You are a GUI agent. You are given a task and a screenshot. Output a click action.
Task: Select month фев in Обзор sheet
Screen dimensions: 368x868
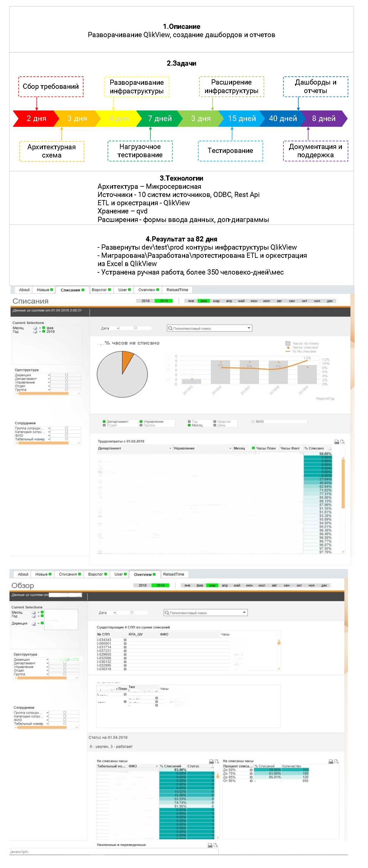pos(200,585)
